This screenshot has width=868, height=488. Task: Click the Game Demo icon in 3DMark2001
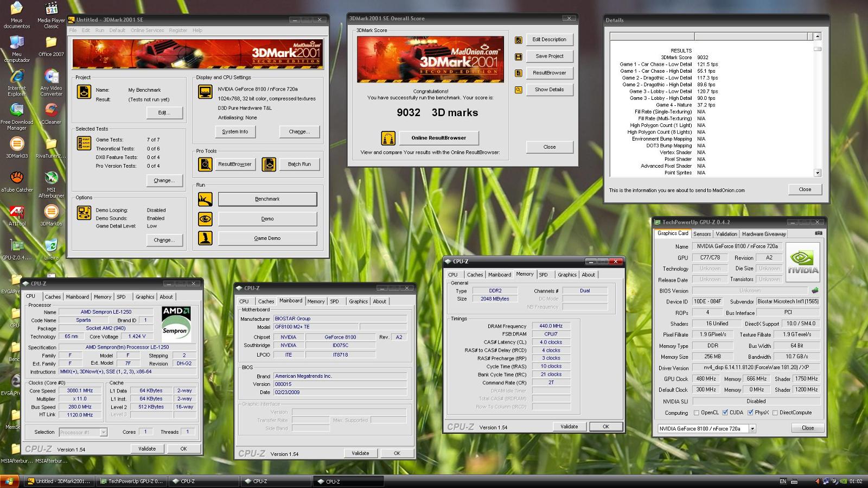click(x=205, y=238)
